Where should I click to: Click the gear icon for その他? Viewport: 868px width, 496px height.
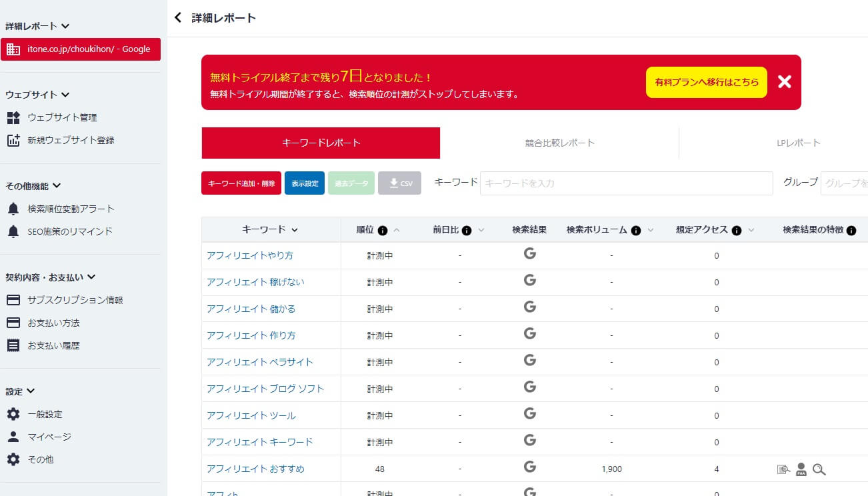tap(13, 459)
